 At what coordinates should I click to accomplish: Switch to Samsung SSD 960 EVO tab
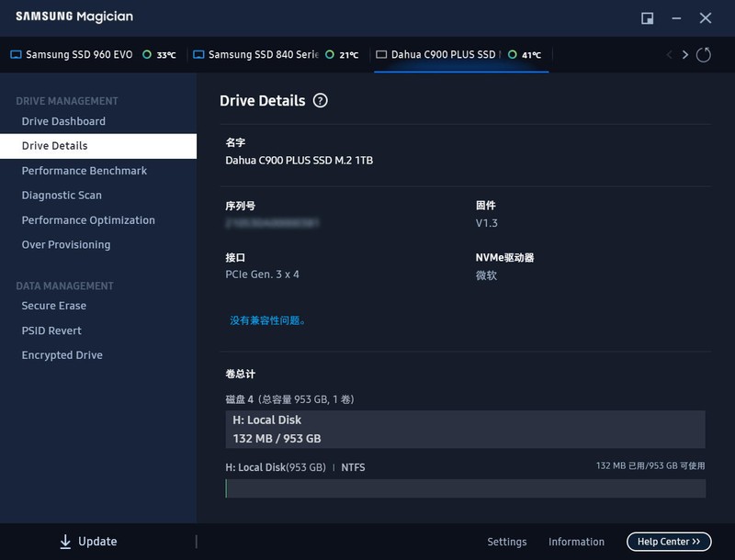click(79, 55)
